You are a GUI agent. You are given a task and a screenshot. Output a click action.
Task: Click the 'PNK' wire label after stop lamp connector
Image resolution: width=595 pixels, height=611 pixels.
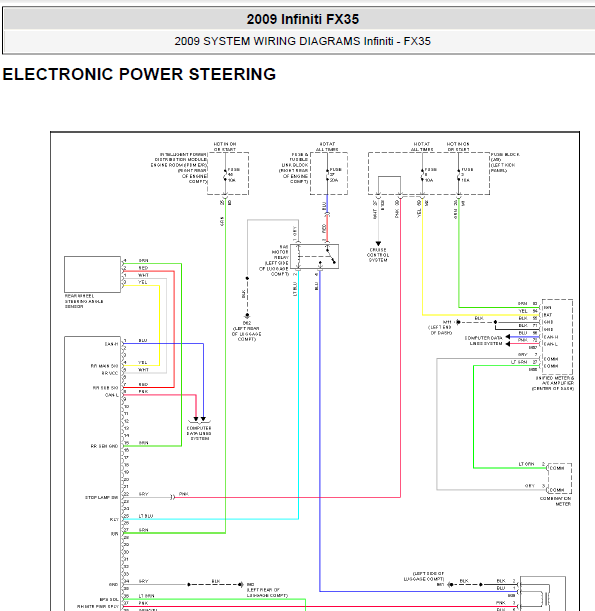[x=184, y=494]
